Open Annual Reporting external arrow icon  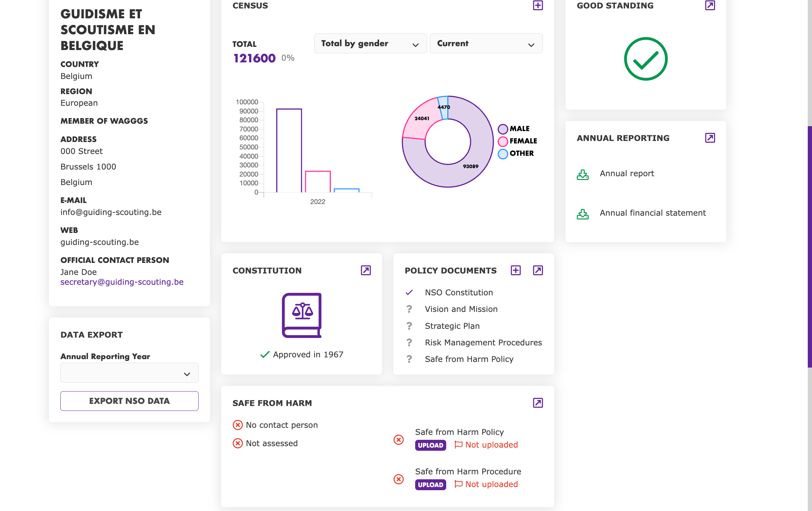(710, 138)
